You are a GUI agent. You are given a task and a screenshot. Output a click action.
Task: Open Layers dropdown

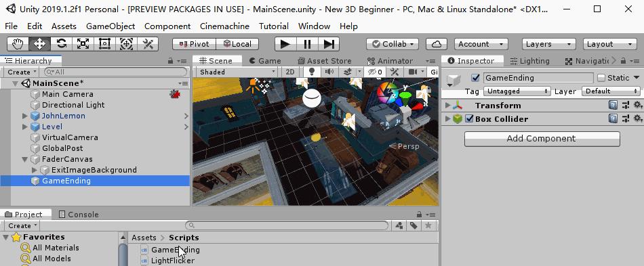[x=548, y=44]
